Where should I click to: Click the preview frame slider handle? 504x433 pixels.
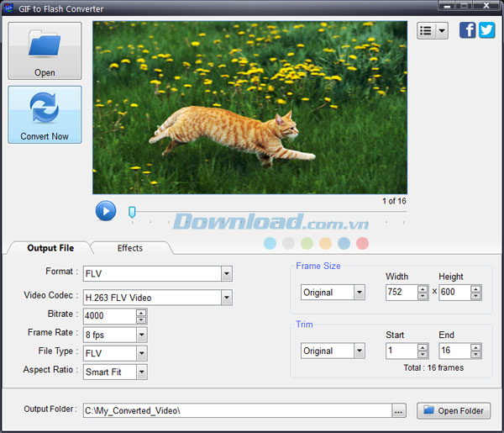(132, 213)
